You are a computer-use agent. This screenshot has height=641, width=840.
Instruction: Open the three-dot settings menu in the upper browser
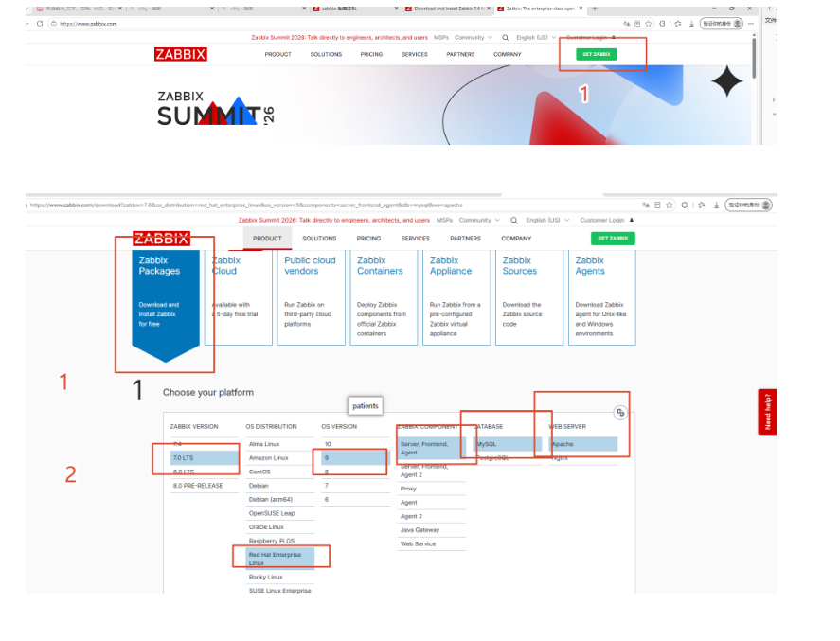click(751, 24)
